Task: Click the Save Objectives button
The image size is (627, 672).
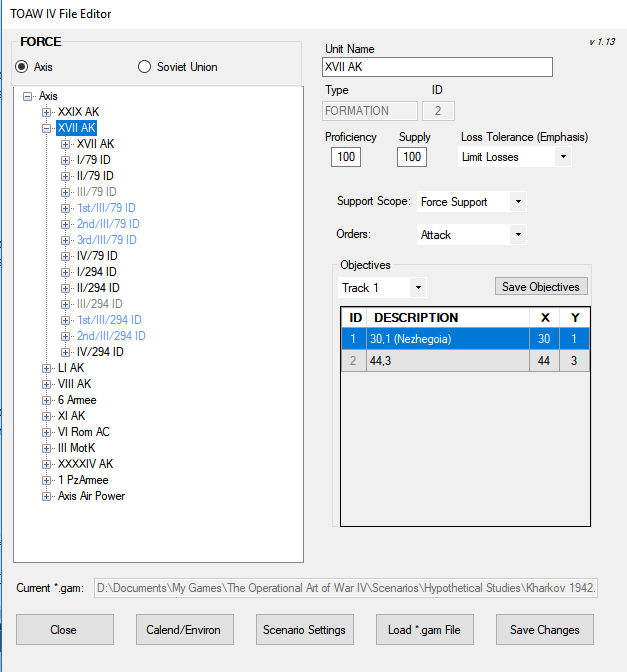Action: click(x=541, y=286)
